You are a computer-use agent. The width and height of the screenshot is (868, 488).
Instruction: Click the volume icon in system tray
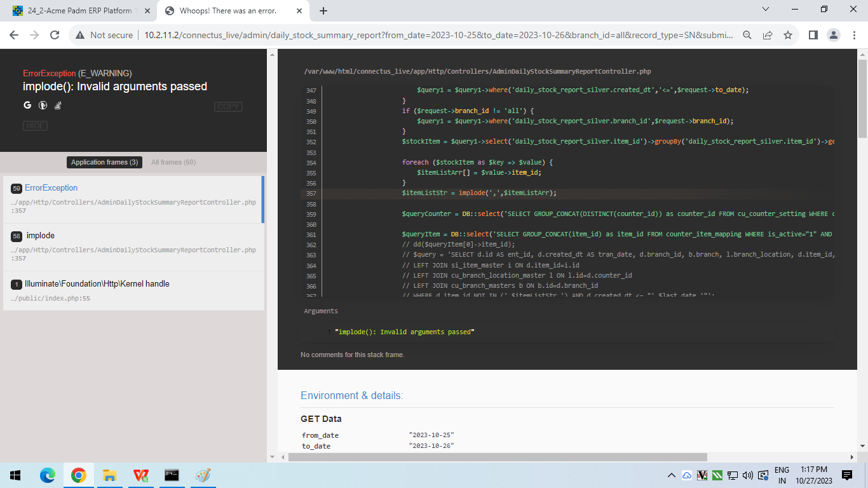click(747, 475)
